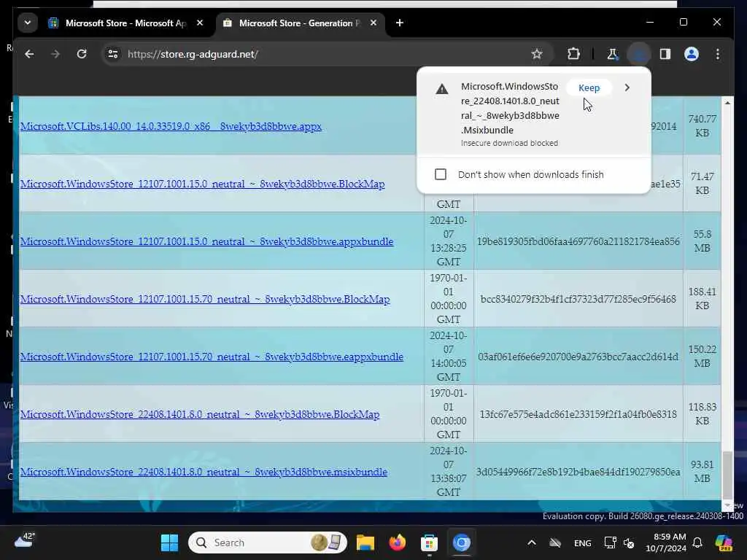Open site information icon in address bar

click(x=113, y=54)
